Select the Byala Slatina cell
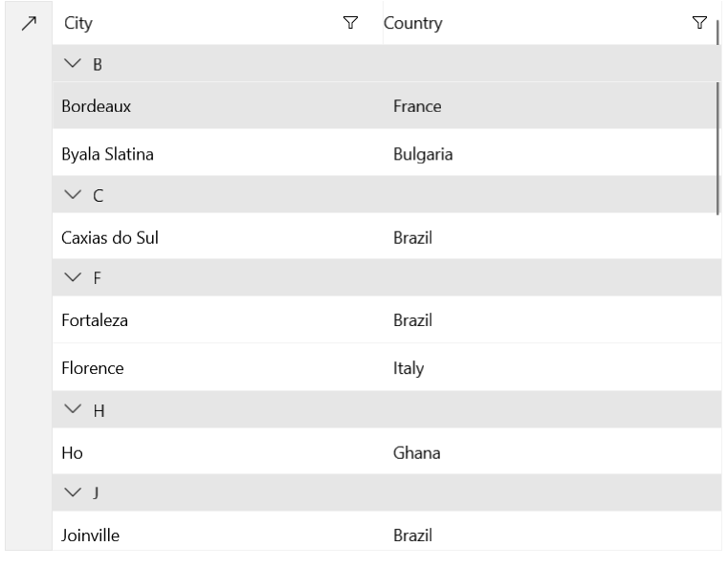This screenshot has height=568, width=728. point(107,153)
